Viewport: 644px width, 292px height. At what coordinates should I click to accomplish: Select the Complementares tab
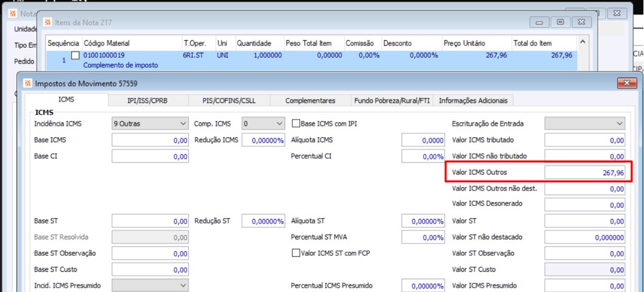tap(310, 100)
